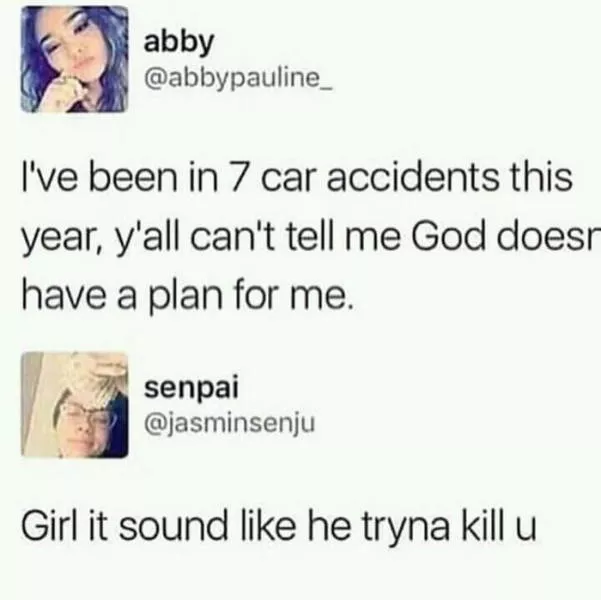
Task: Open the @jasminsenju handle
Action: tap(230, 423)
